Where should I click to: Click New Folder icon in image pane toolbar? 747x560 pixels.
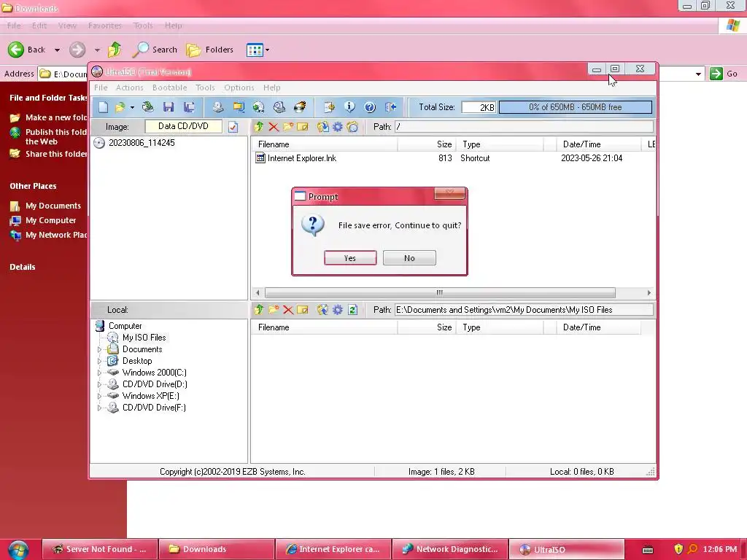click(x=288, y=127)
